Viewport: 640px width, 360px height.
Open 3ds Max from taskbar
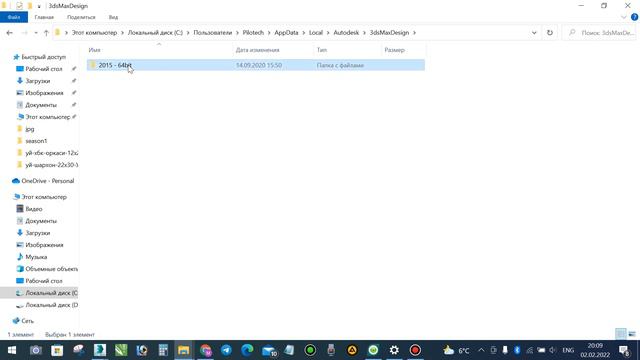(100, 350)
